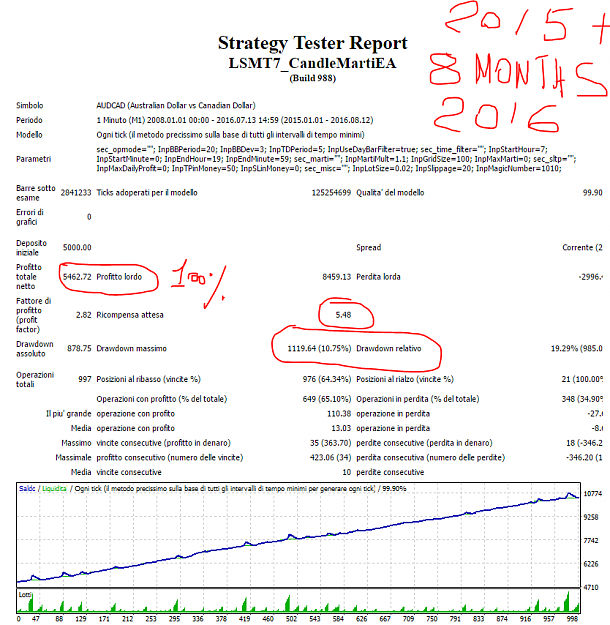Viewport: 610px width, 625px height.
Task: Select the 5000.00 initial deposit value
Action: click(x=77, y=248)
